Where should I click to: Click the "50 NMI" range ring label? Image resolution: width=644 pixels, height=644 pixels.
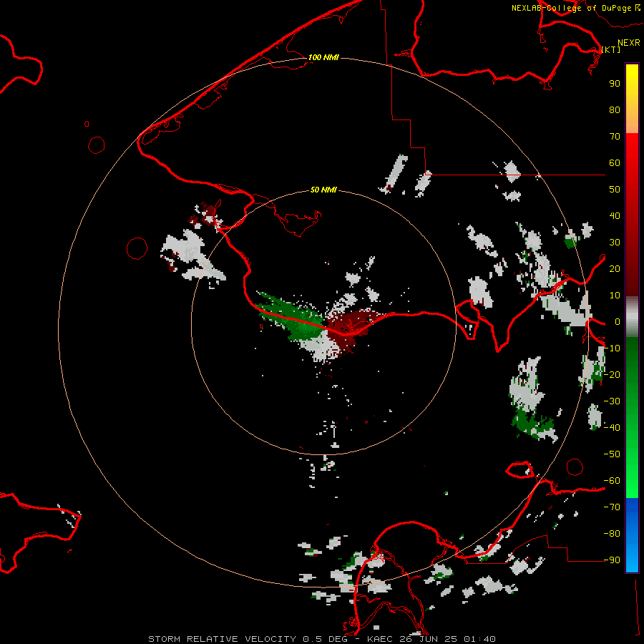pos(323,190)
